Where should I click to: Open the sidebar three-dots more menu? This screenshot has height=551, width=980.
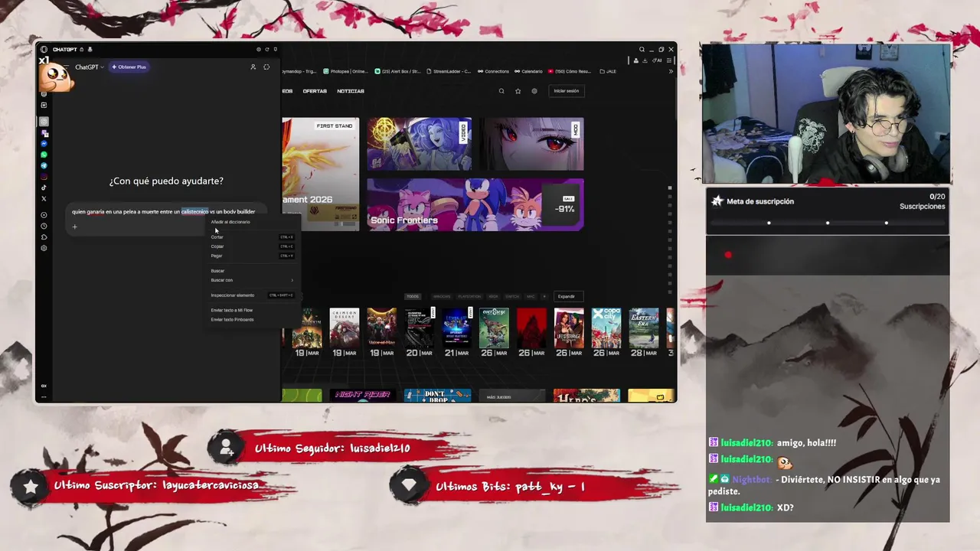(44, 396)
